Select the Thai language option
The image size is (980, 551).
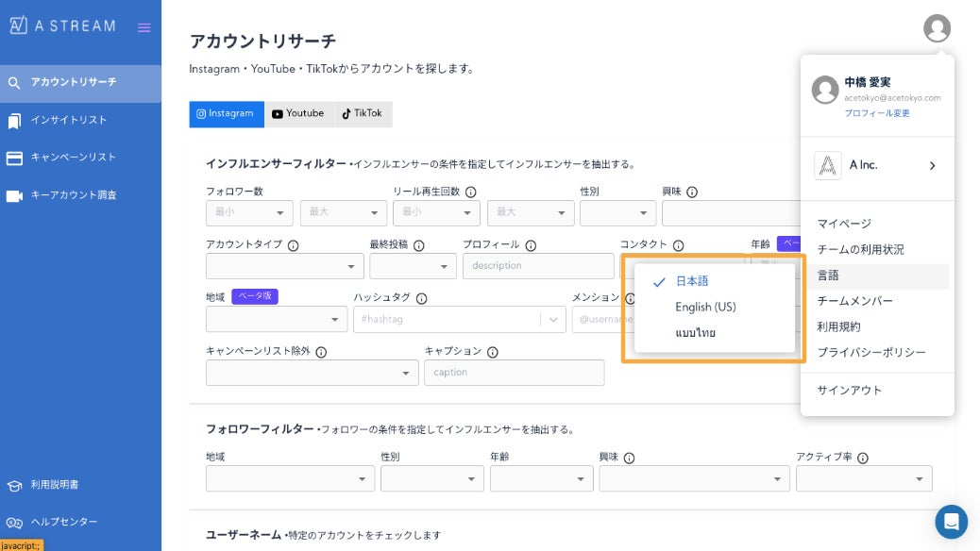click(x=696, y=333)
